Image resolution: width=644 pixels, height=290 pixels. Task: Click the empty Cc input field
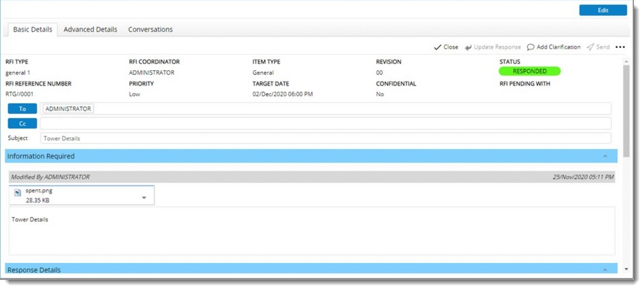click(x=325, y=123)
